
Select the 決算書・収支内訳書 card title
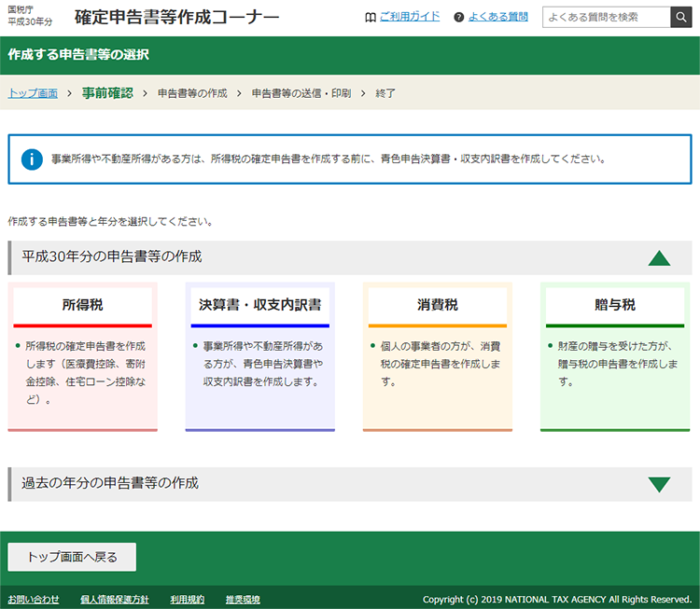259,305
